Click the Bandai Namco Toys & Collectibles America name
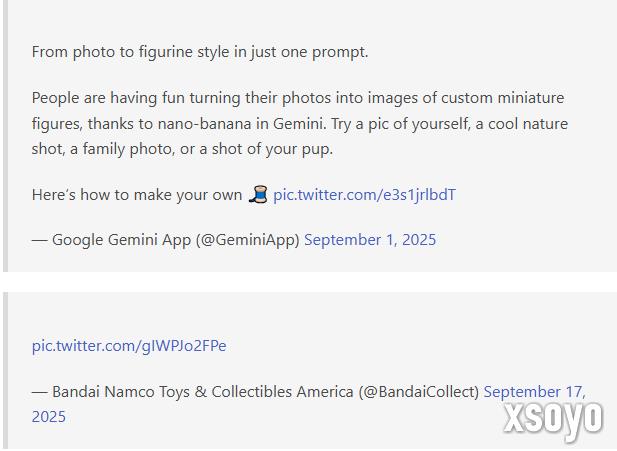The height and width of the screenshot is (451, 617). click(x=203, y=392)
